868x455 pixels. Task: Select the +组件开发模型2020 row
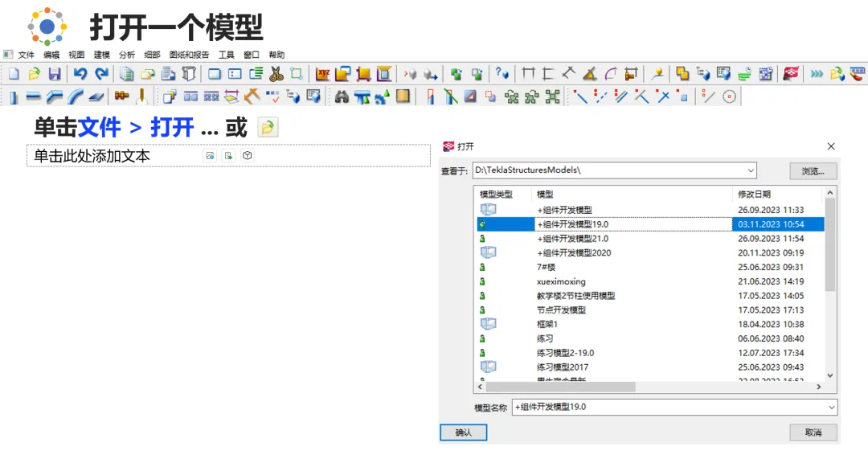(x=650, y=253)
